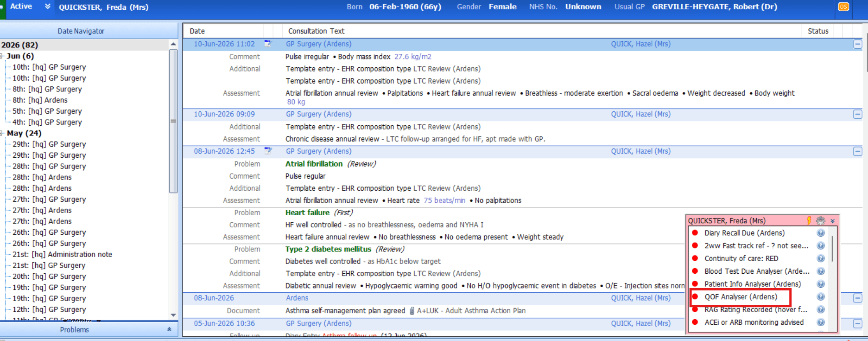The width and height of the screenshot is (868, 341).
Task: Click the Date Navigator scroll down arrow
Action: (173, 315)
